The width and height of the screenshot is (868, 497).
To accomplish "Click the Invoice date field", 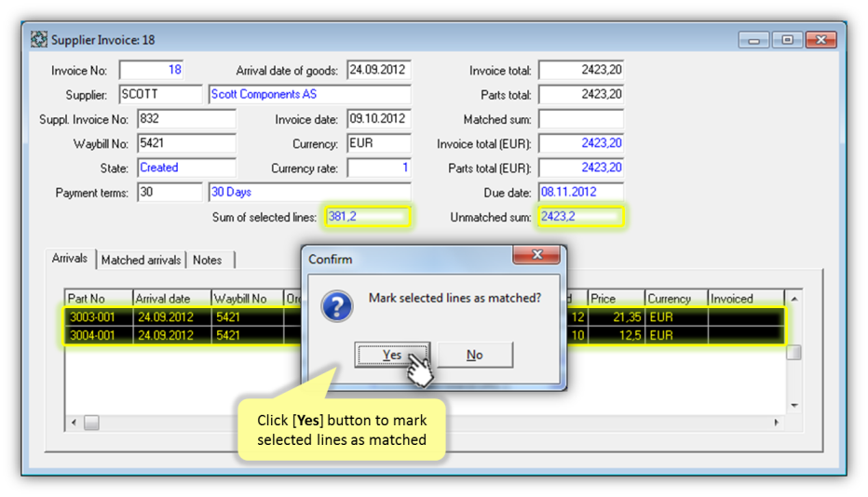I will point(378,119).
